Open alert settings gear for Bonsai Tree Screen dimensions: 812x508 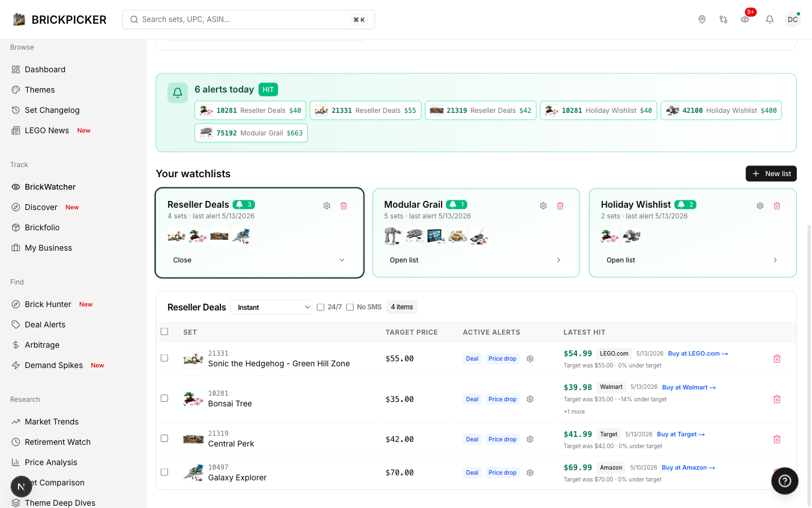pos(530,399)
